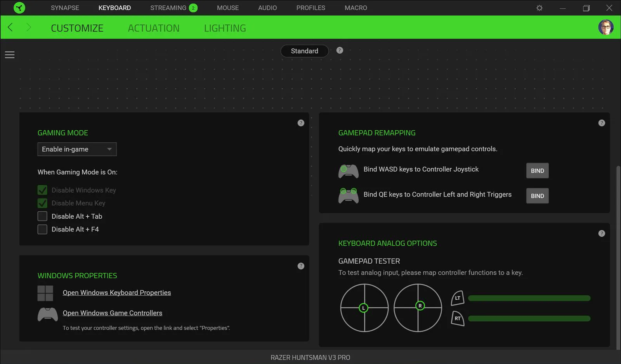Click the QE triggers controller icon
Viewport: 621px width, 364px height.
click(349, 196)
